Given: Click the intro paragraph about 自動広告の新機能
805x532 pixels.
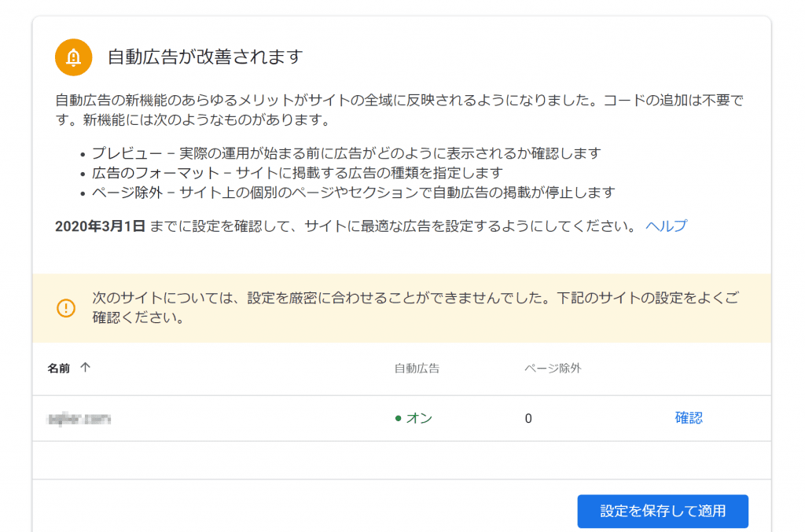Looking at the screenshot, I should [x=399, y=111].
